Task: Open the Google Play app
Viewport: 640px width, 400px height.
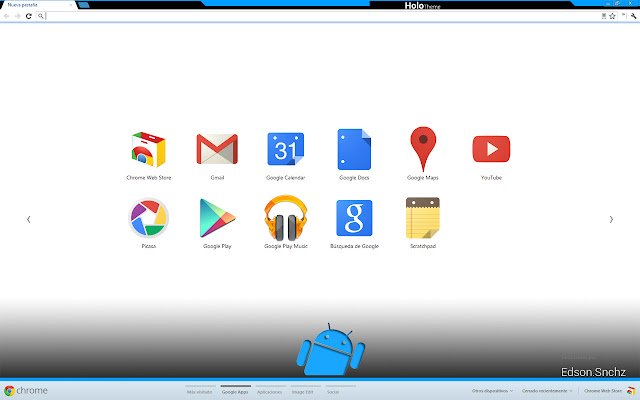Action: tap(217, 218)
